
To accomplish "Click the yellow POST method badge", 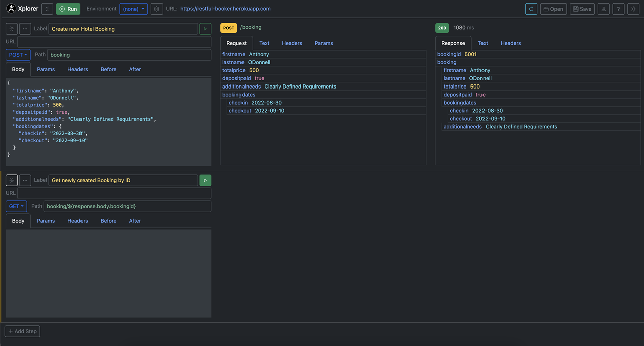I will 229,28.
